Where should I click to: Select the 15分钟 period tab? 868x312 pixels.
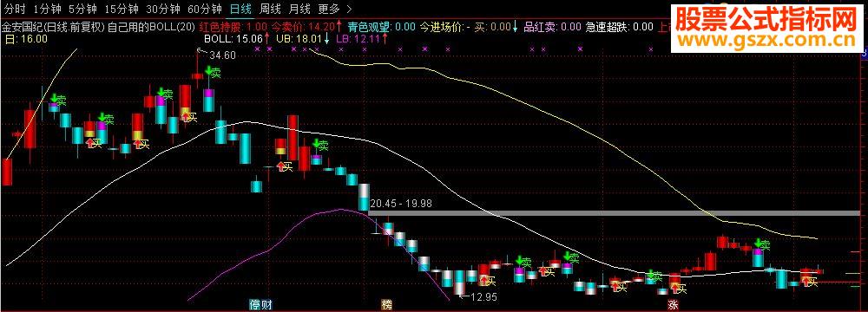click(122, 9)
